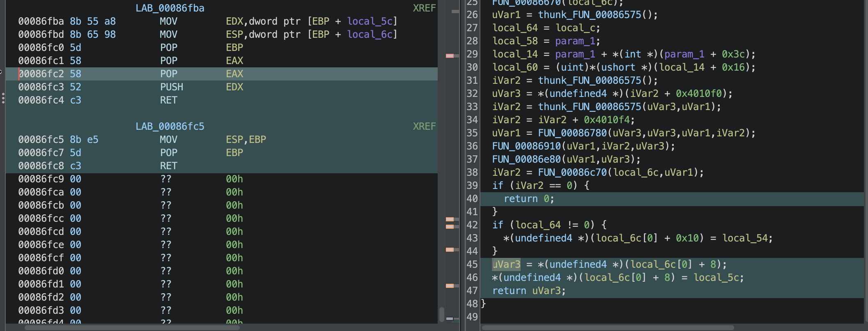The image size is (868, 331).
Task: Click the decompiler's horizontal scrollbar
Action: tap(608, 328)
